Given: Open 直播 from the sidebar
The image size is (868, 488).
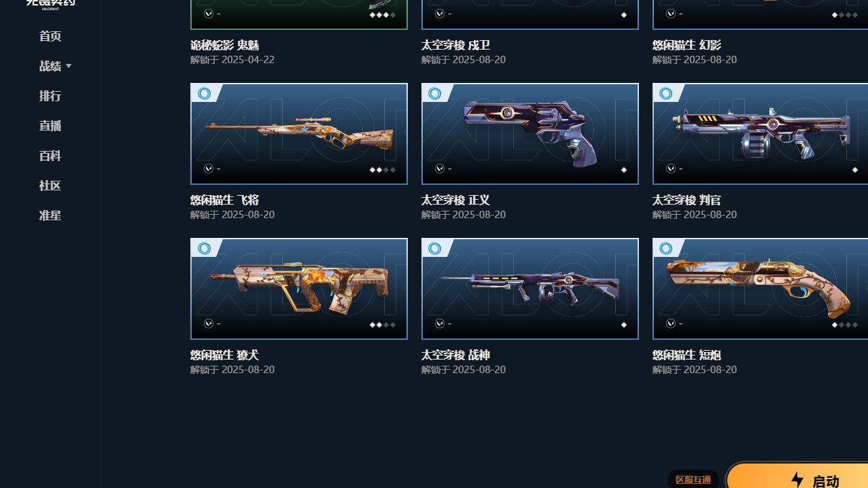Looking at the screenshot, I should pos(50,126).
